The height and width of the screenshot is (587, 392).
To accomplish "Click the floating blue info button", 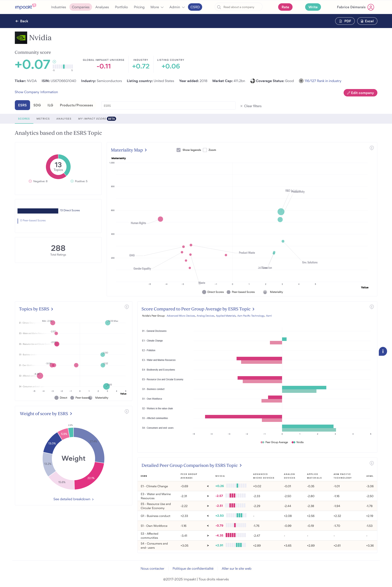I will pos(383,351).
